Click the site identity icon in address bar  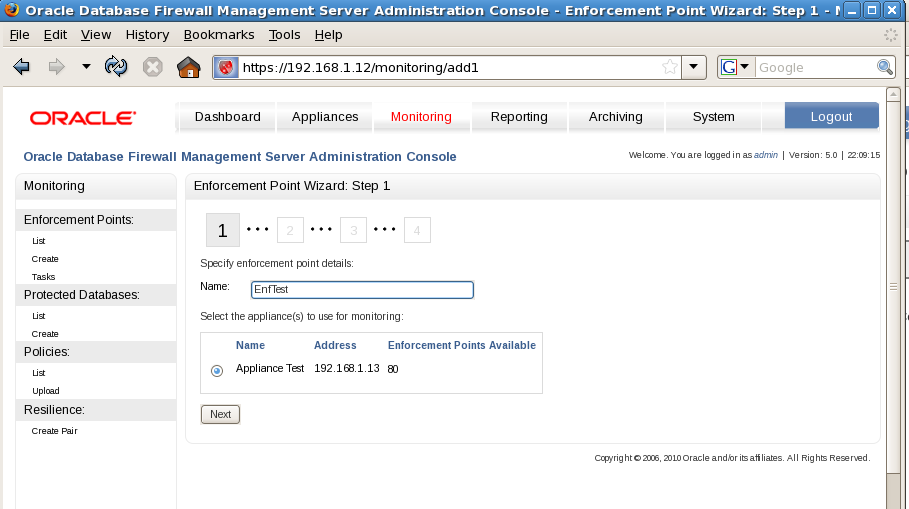click(x=227, y=67)
